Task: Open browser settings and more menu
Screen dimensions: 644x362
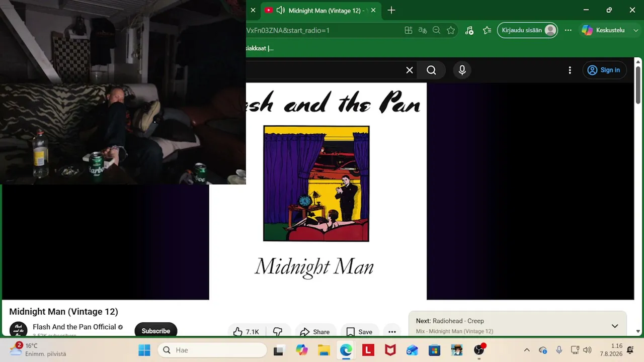Action: click(x=568, y=30)
